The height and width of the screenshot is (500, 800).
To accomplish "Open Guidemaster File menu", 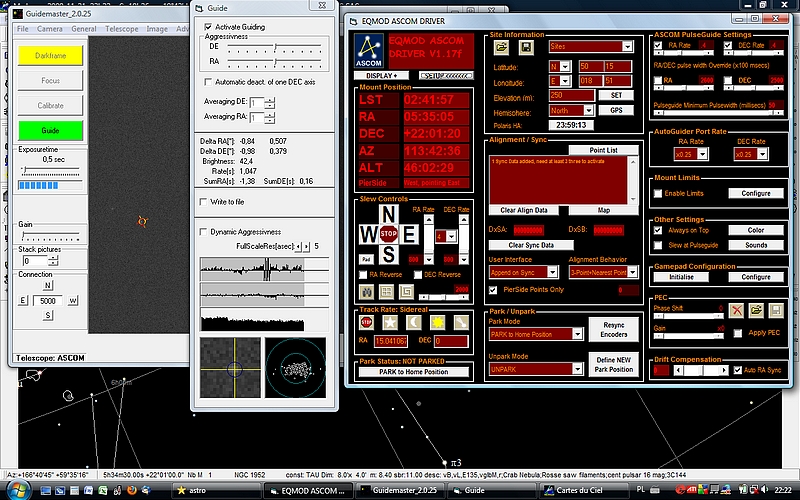I will click(x=22, y=29).
